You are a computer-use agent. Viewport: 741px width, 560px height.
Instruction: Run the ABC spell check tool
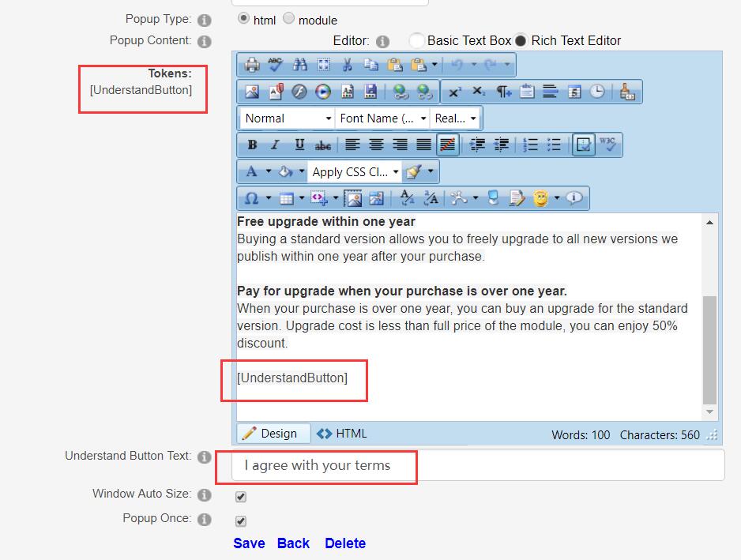[276, 64]
